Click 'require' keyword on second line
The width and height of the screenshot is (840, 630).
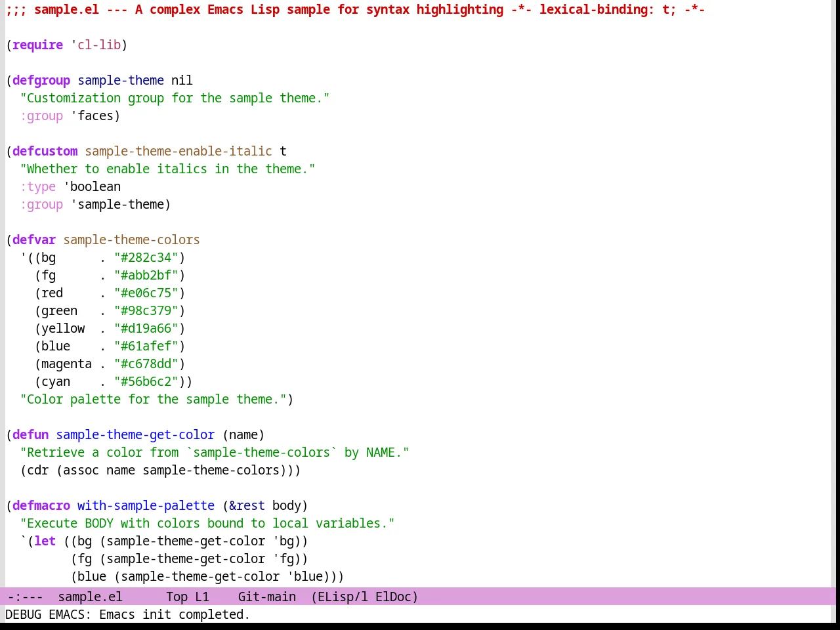pyautogui.click(x=37, y=45)
